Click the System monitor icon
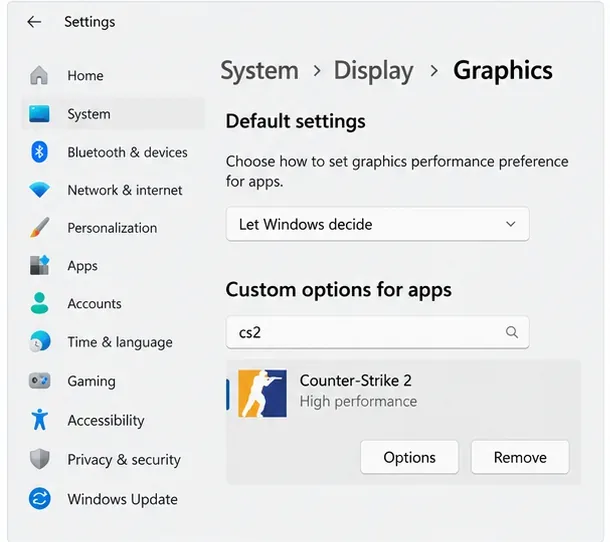This screenshot has height=542, width=610. pos(39,114)
